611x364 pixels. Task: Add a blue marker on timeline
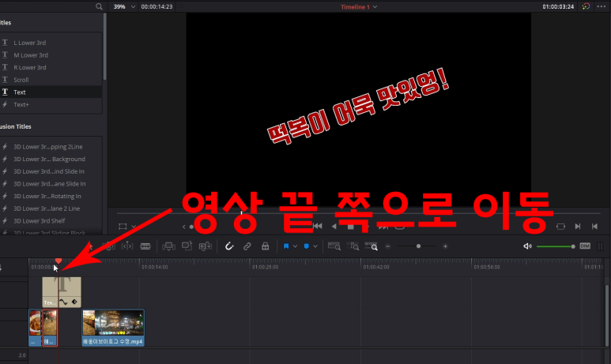(x=307, y=246)
